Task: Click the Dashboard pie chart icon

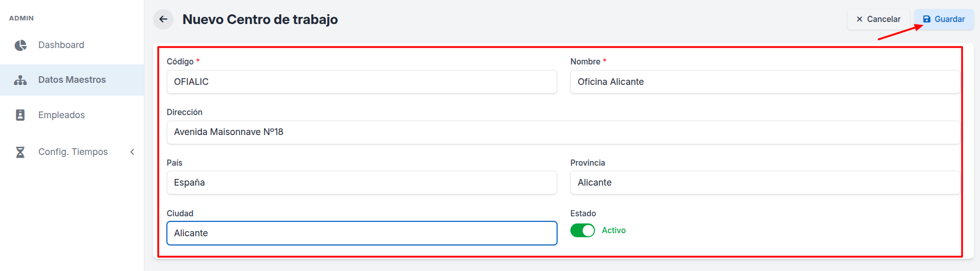Action: point(20,45)
